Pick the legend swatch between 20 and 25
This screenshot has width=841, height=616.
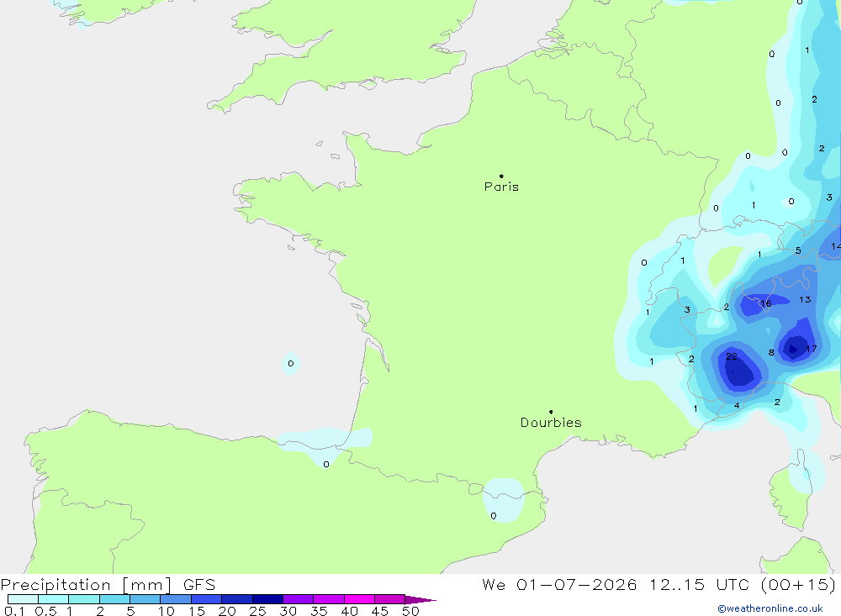(x=237, y=599)
